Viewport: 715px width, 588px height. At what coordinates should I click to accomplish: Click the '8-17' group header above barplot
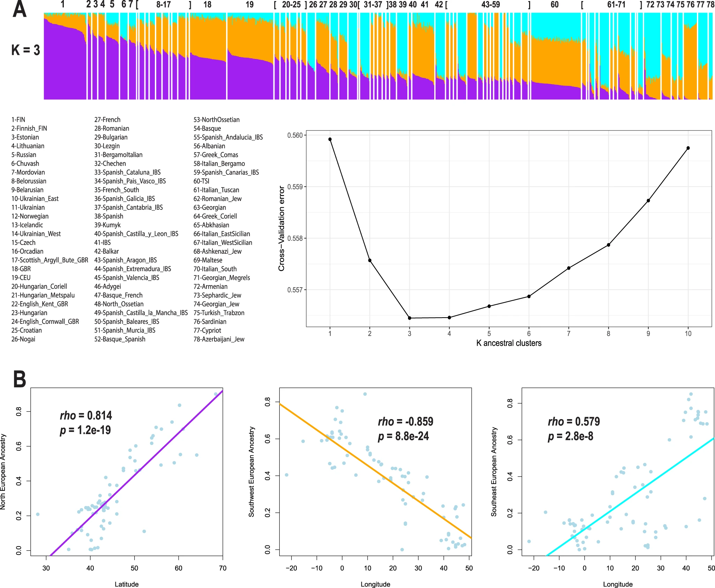pyautogui.click(x=163, y=5)
